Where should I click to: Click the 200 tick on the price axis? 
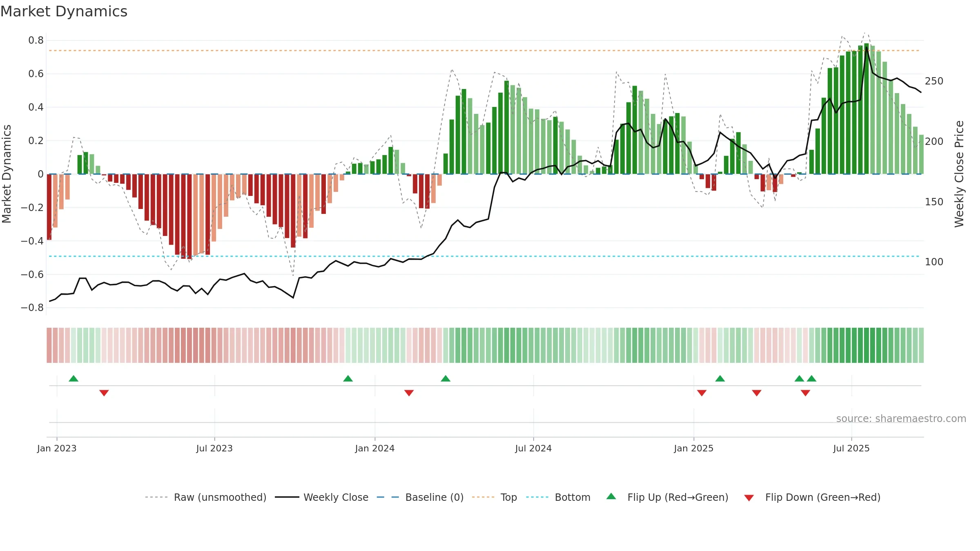(934, 142)
